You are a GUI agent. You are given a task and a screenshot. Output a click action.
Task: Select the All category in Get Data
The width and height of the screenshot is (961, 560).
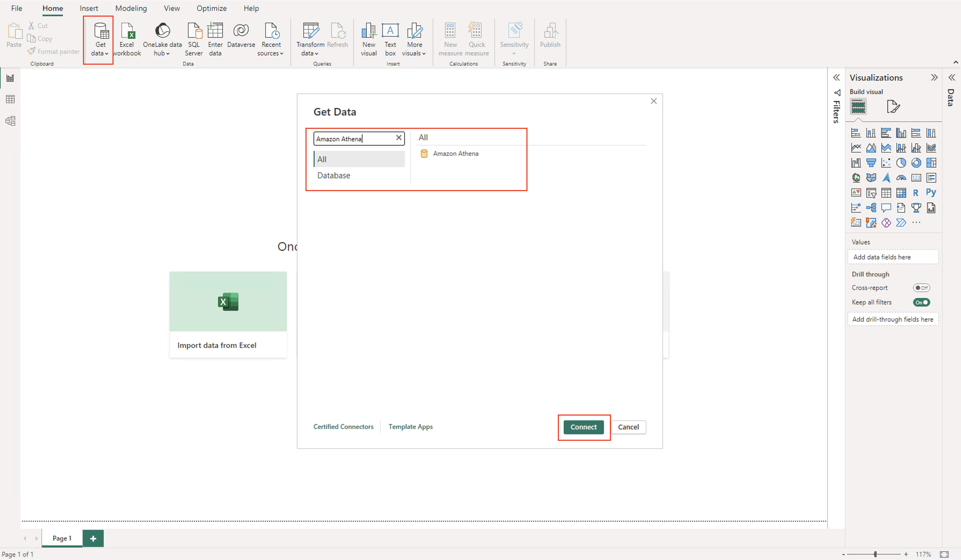(359, 159)
